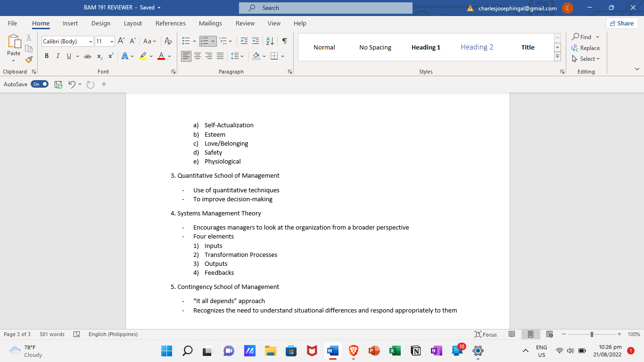This screenshot has width=644, height=362.
Task: Toggle AutoSave switch off
Action: (40, 84)
